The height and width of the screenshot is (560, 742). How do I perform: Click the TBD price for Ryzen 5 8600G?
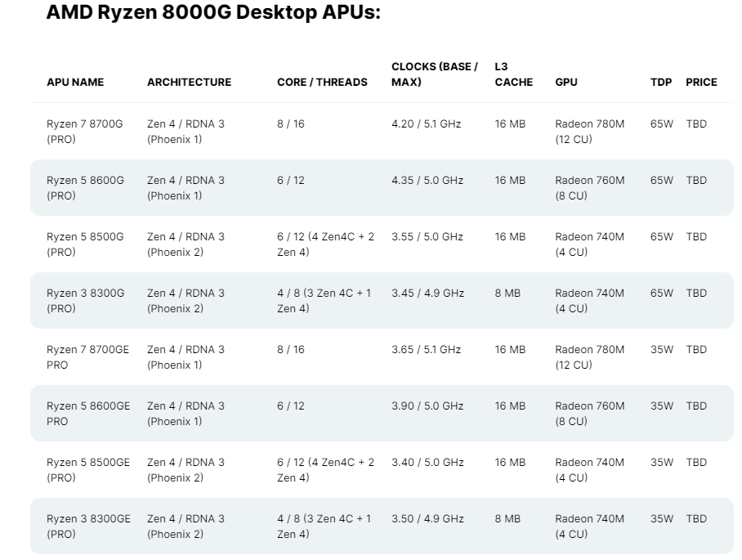(x=696, y=181)
